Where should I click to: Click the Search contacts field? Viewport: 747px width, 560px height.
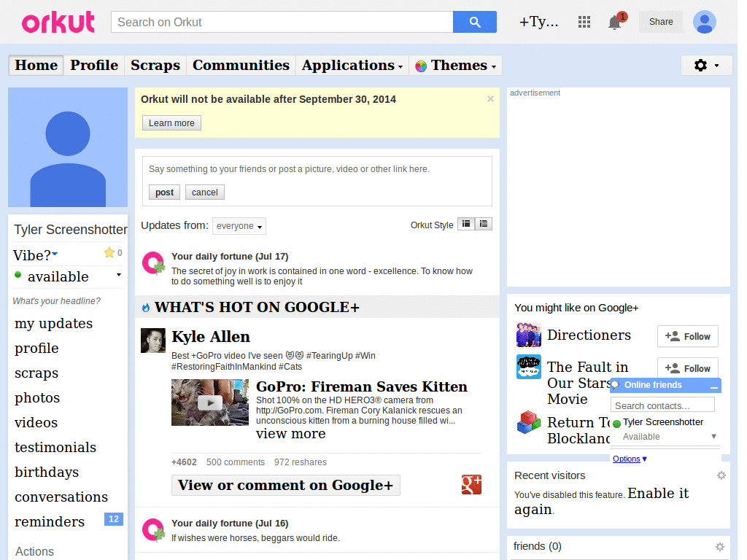[x=662, y=405]
